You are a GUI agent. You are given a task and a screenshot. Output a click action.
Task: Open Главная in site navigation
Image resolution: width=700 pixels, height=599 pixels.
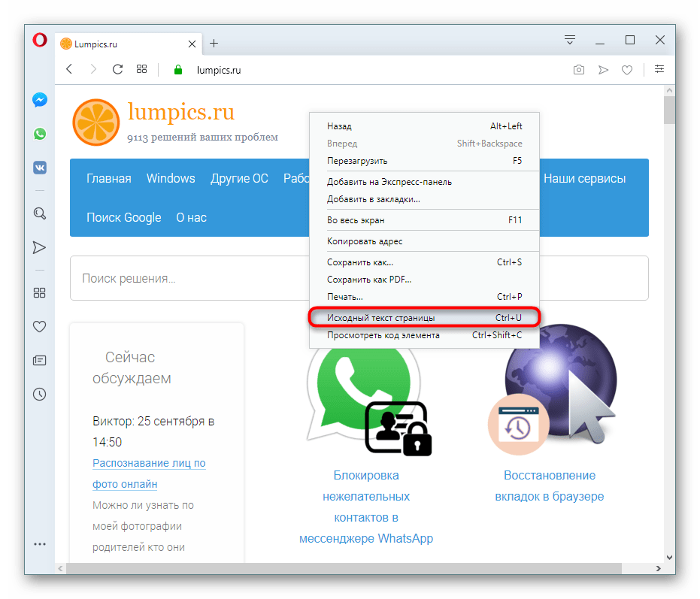tap(109, 179)
